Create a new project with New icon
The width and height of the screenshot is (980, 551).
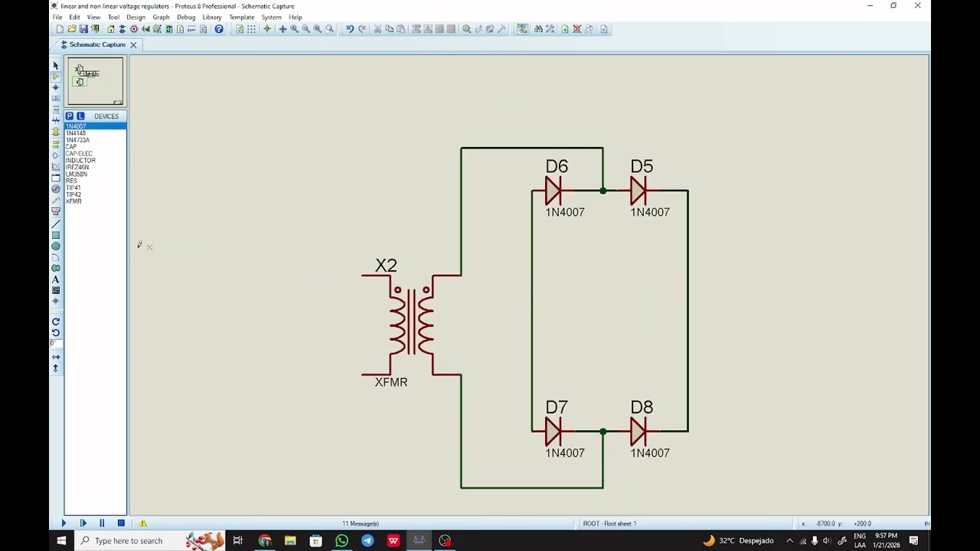60,29
